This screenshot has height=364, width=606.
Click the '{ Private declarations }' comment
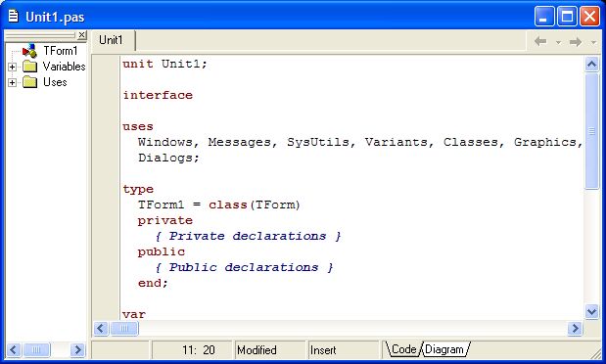click(x=248, y=236)
